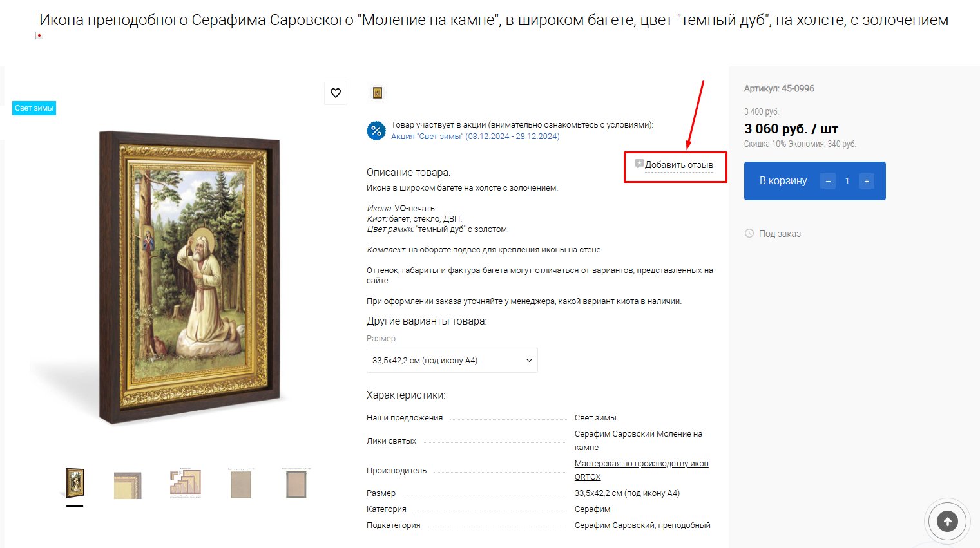Open Серафим Саровский, преподобный subcategory link

click(x=642, y=525)
